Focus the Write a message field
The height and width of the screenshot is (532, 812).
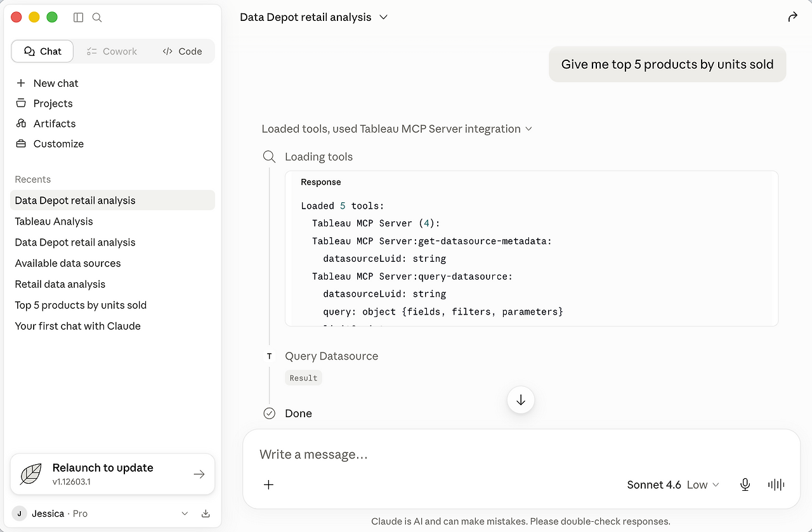point(520,455)
